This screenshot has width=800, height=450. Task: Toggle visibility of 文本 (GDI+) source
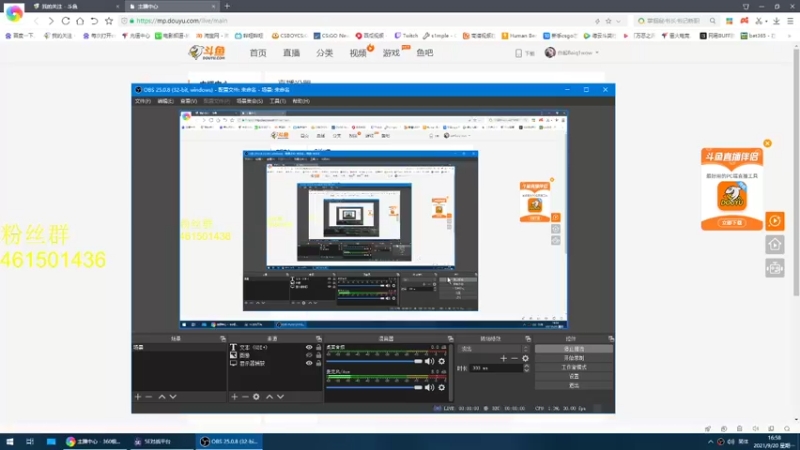309,347
